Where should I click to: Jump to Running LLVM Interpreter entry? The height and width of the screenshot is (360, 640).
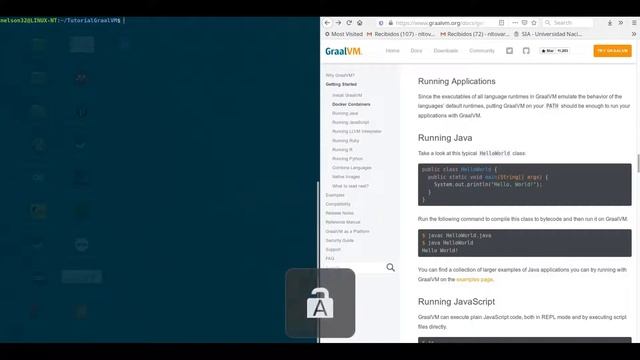point(357,131)
